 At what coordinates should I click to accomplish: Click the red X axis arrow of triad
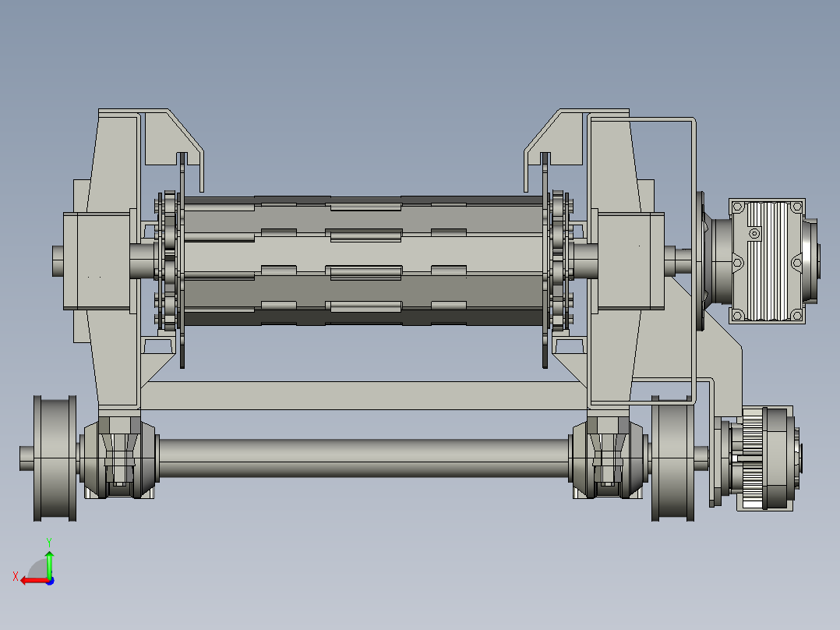coord(34,581)
